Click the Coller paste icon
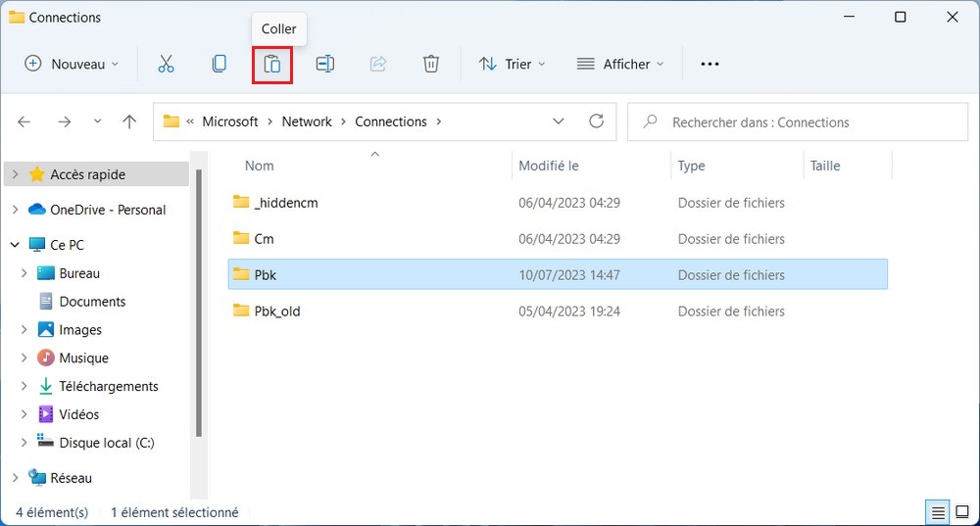Image resolution: width=980 pixels, height=526 pixels. pyautogui.click(x=271, y=65)
